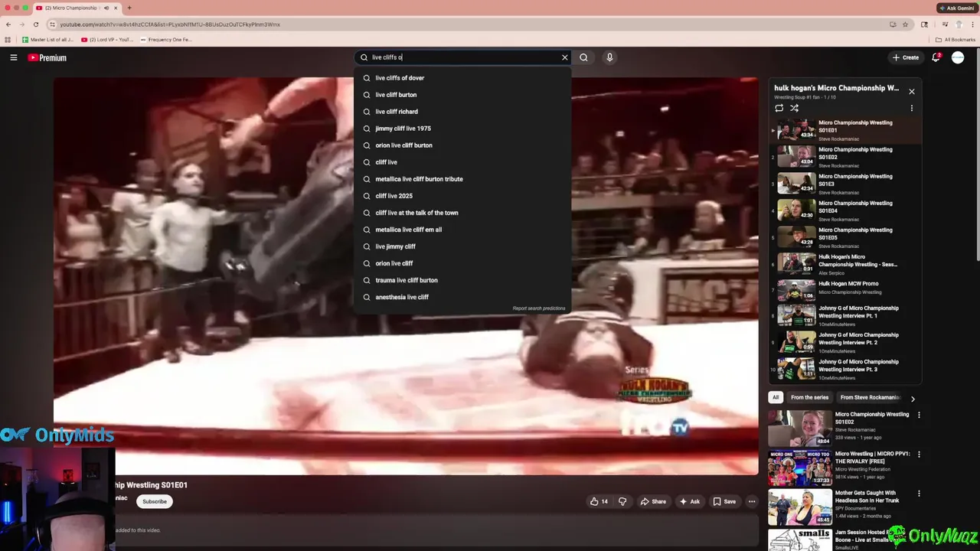Play Hulk Hogan MCW Promo in playlist
Image resolution: width=980 pixels, height=551 pixels.
(x=846, y=291)
